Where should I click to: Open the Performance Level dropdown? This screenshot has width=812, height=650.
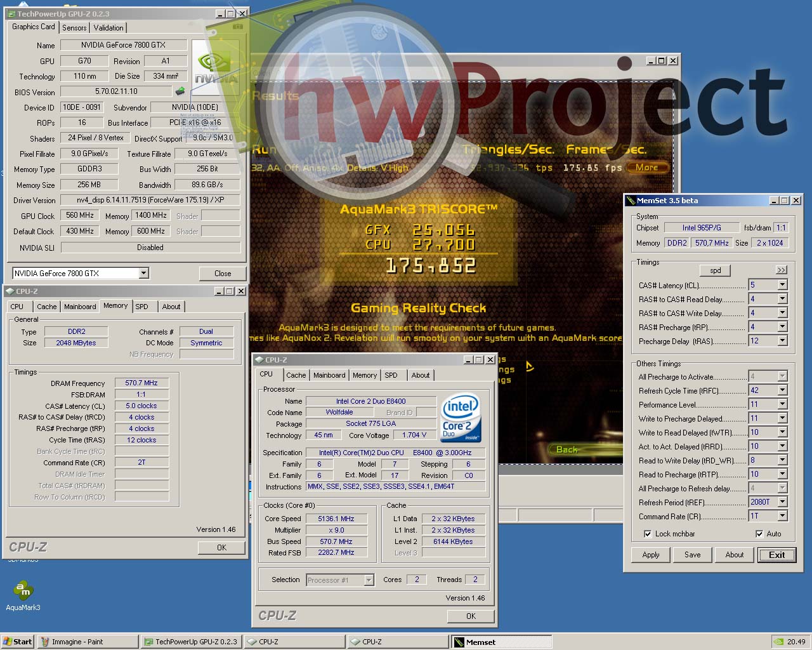tap(782, 404)
